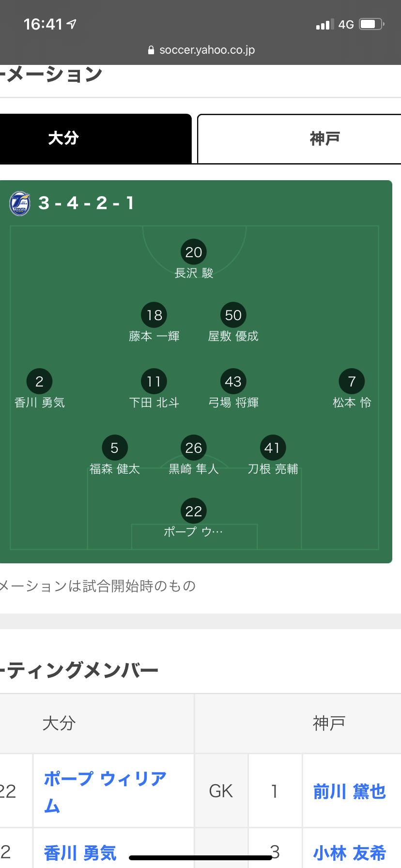Tap the soccer.yahoo.co.jp address bar
401x868 pixels.
point(201,50)
